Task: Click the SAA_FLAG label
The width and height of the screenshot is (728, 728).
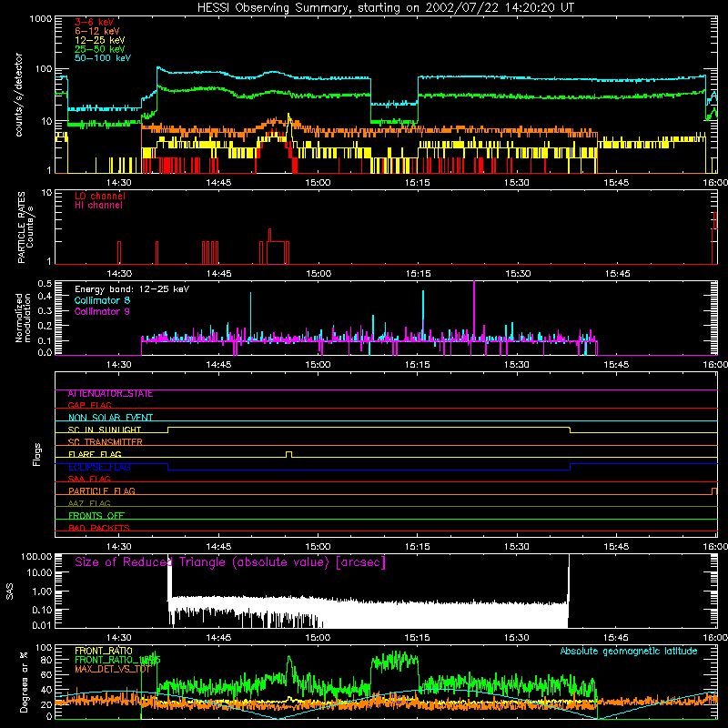Action: pos(89,479)
